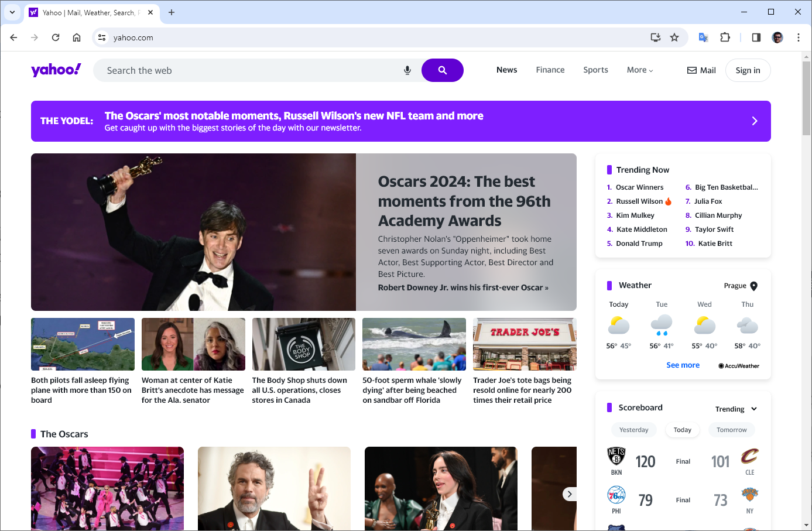Open the weather See more link
This screenshot has width=812, height=531.
pos(683,365)
